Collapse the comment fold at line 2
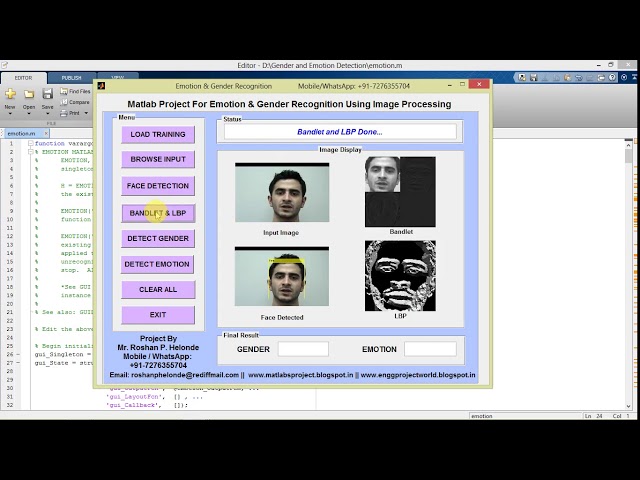 tap(31, 152)
